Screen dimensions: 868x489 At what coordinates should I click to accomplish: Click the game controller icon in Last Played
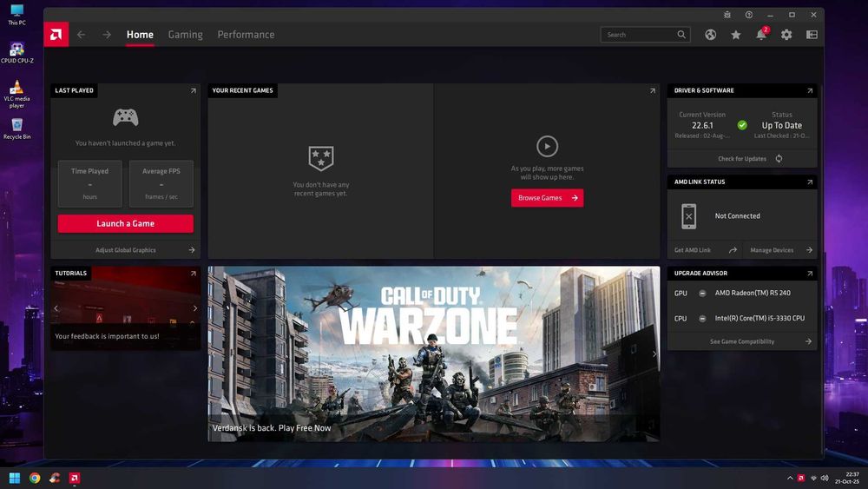click(126, 117)
